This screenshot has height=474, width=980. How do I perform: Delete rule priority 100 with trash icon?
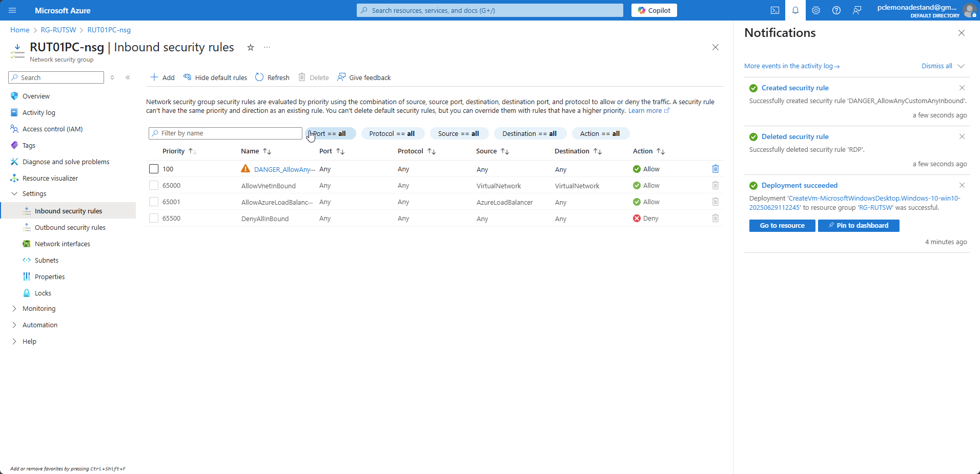pos(716,169)
